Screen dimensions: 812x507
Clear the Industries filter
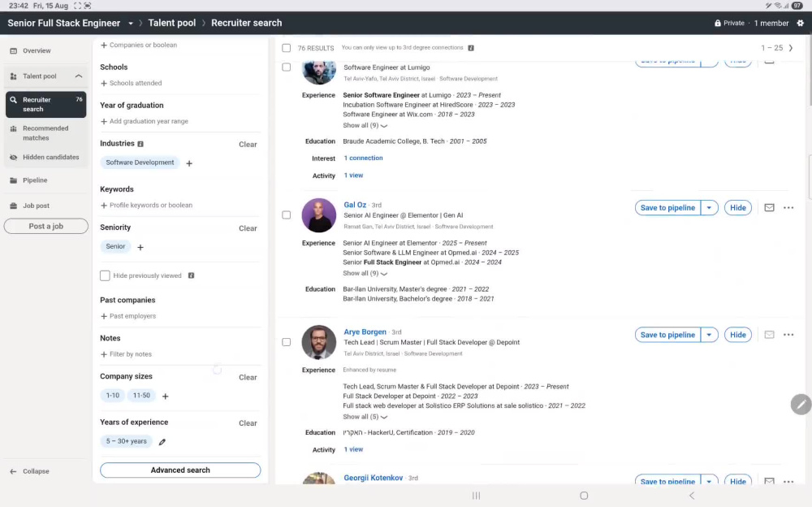point(248,145)
